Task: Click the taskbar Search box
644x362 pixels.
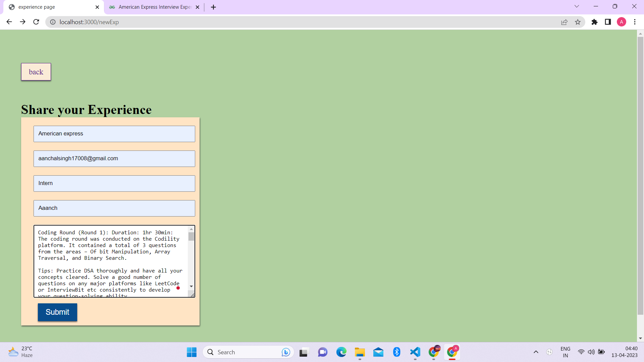Action: 248,352
